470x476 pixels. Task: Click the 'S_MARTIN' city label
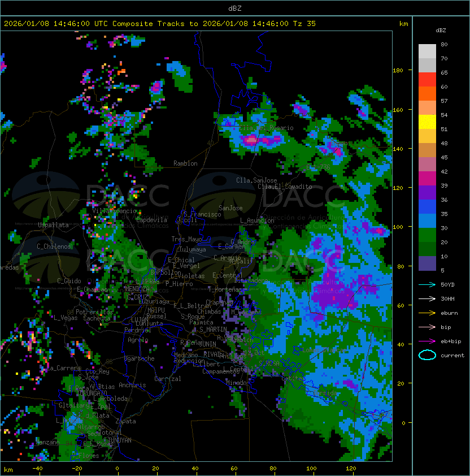(x=214, y=330)
